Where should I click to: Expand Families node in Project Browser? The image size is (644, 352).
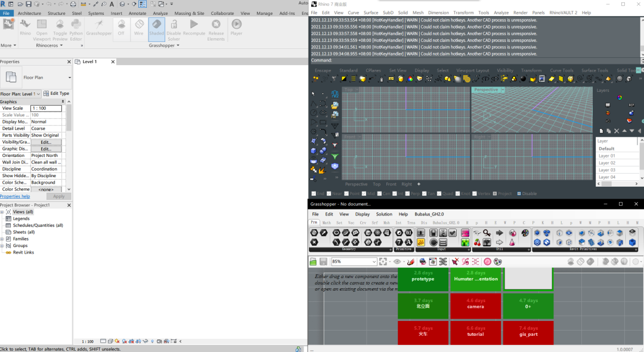tap(2, 239)
